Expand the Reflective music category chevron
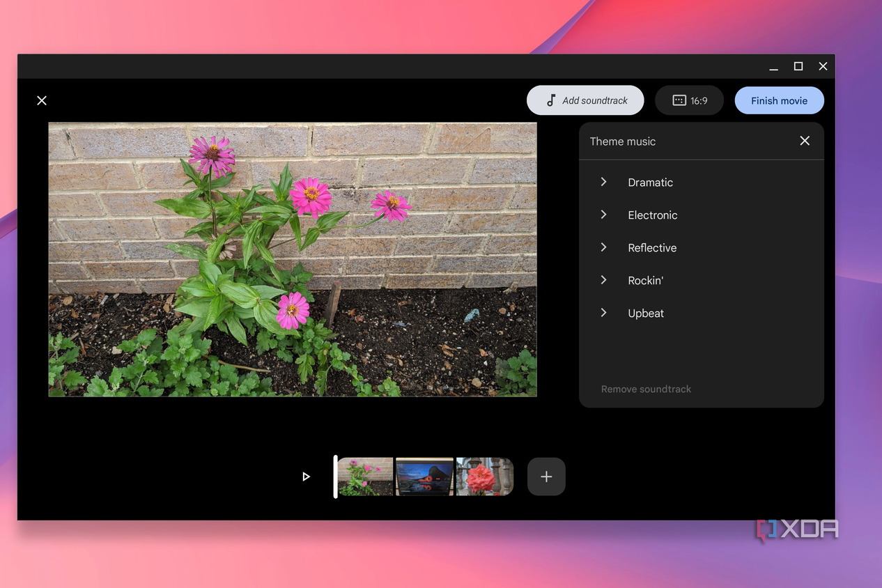The height and width of the screenshot is (588, 882). pyautogui.click(x=603, y=247)
